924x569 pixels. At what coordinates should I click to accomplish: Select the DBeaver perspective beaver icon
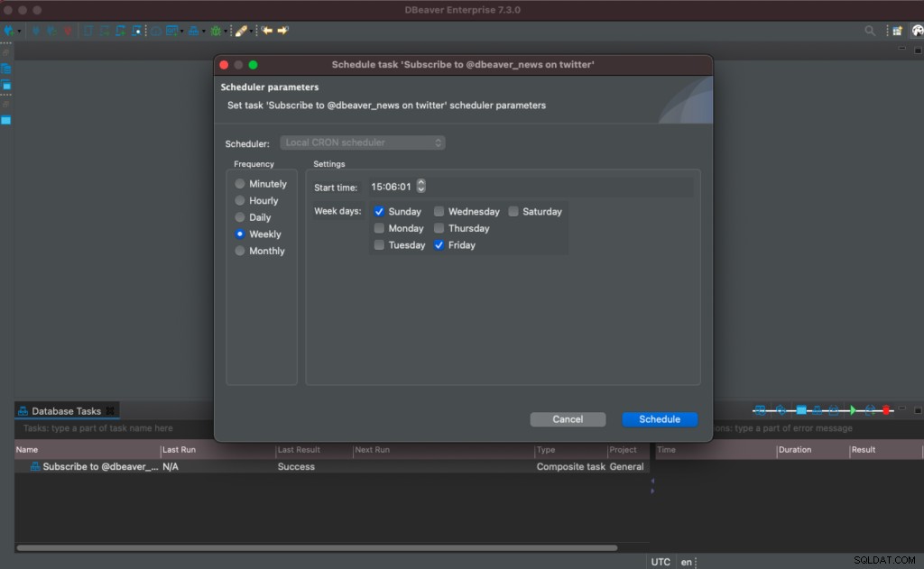(x=917, y=31)
